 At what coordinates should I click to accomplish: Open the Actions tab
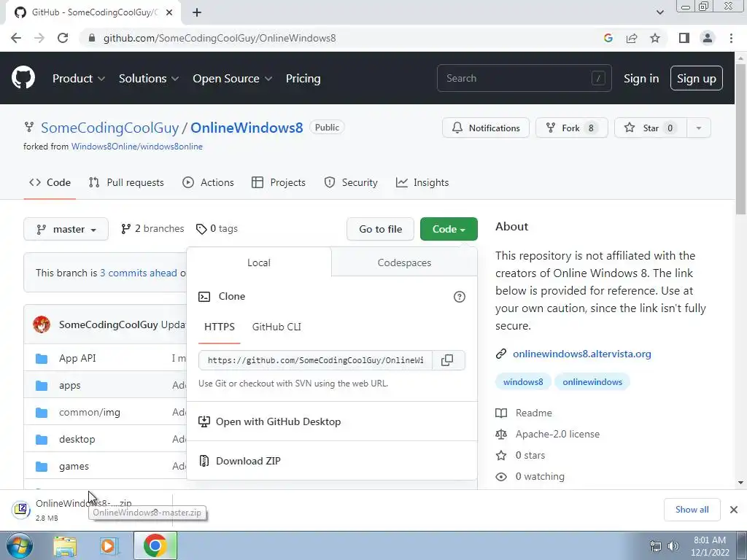[208, 182]
